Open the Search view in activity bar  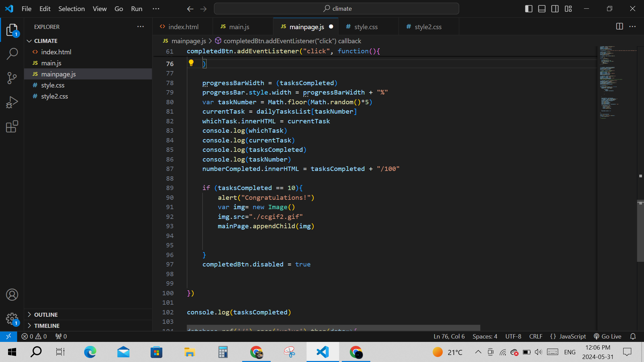(12, 54)
